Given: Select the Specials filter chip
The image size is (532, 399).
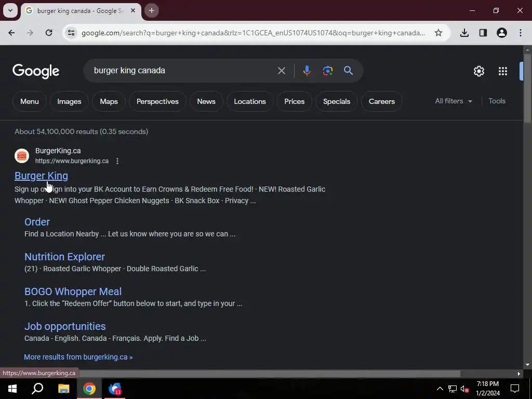Looking at the screenshot, I should (x=337, y=101).
